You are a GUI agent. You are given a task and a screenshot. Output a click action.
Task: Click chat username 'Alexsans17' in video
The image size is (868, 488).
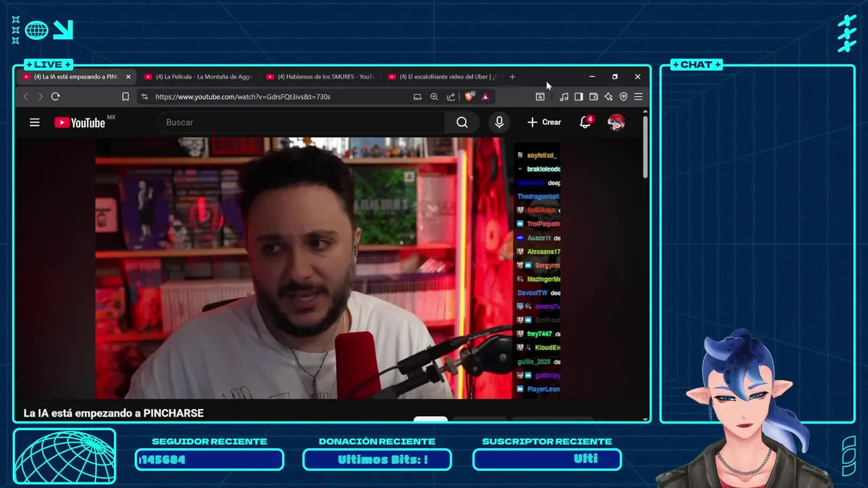pyautogui.click(x=544, y=252)
